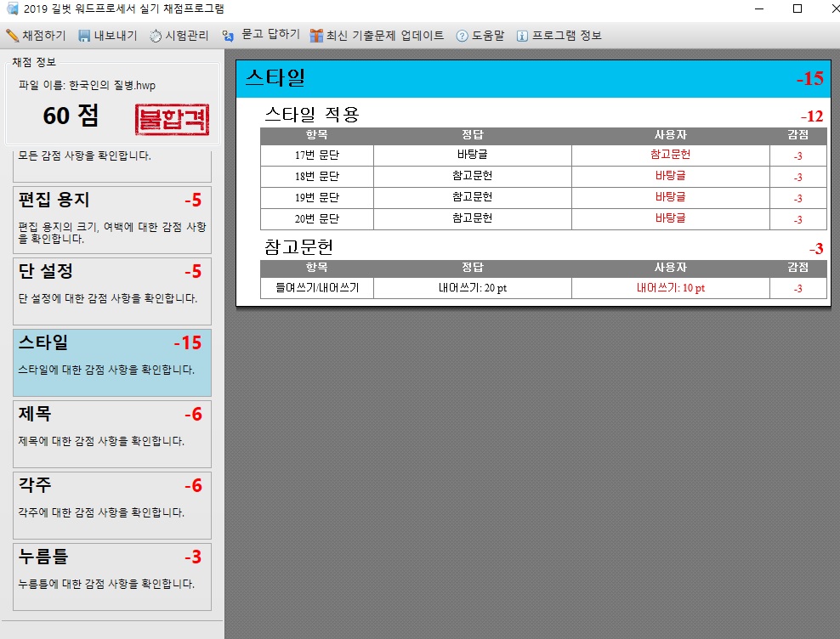Click the app icon in the title bar

tap(12, 8)
